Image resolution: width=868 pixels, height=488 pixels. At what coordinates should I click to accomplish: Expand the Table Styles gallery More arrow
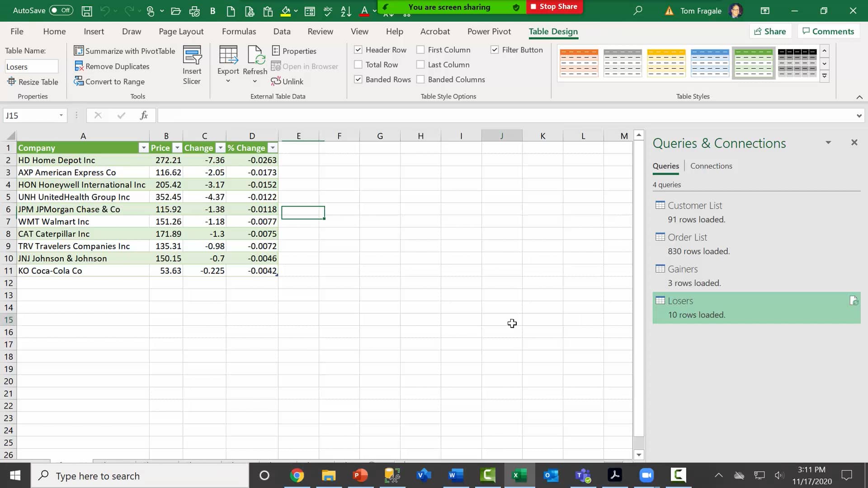(x=825, y=76)
